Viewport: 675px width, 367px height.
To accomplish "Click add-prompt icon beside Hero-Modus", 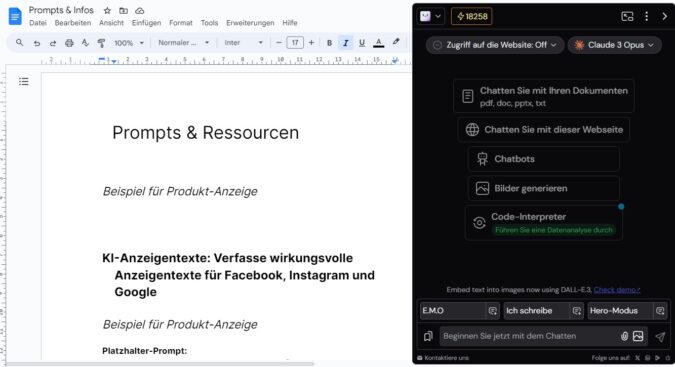I will click(660, 311).
